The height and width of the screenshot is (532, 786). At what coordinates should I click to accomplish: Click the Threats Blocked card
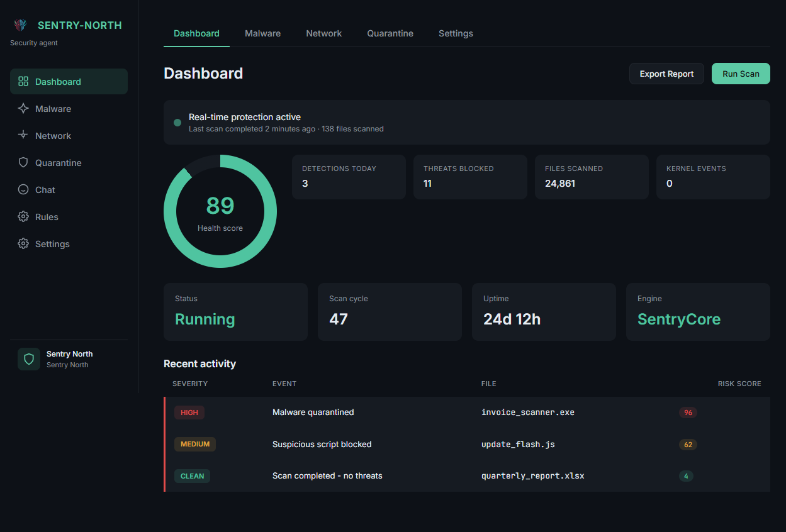coord(470,177)
